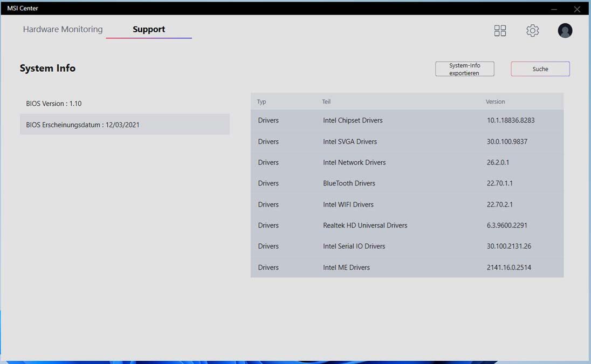Screen dimensions: 591x364
Task: Click the MSI Center window title
Action: (x=23, y=8)
